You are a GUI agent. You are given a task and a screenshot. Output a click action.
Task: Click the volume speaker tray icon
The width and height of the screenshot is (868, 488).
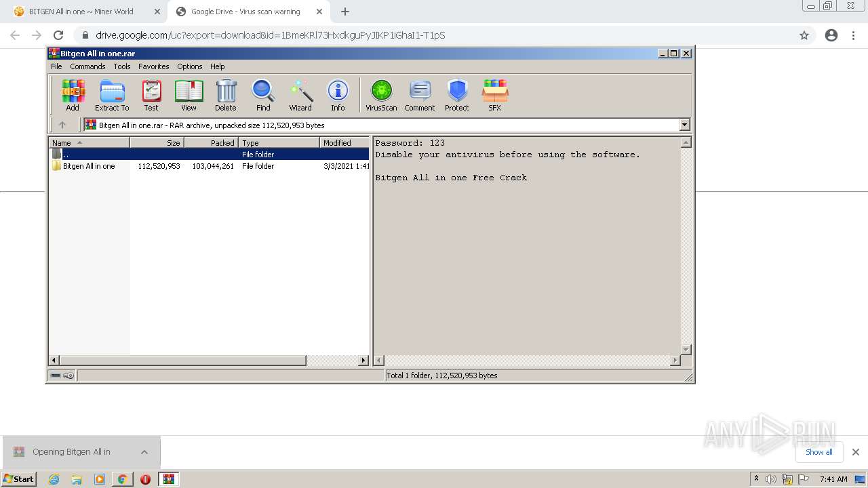(771, 479)
